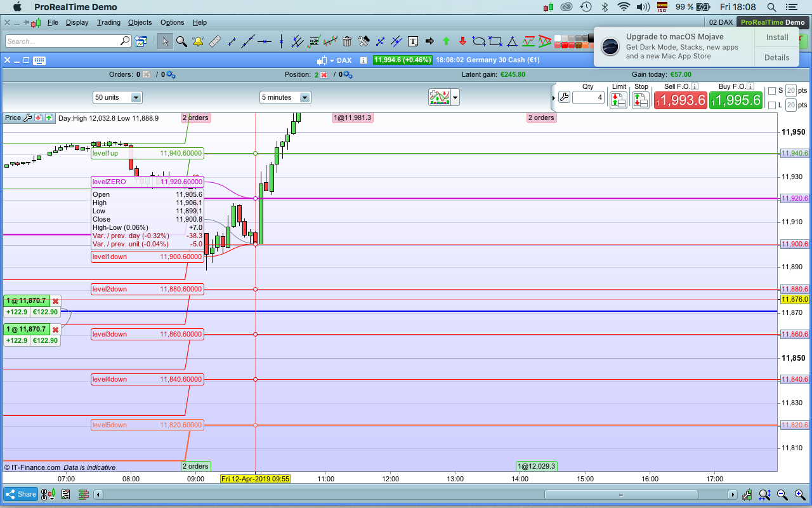Choose the horizontal line drawing tool
Viewport: 812px width, 508px height.
point(265,41)
